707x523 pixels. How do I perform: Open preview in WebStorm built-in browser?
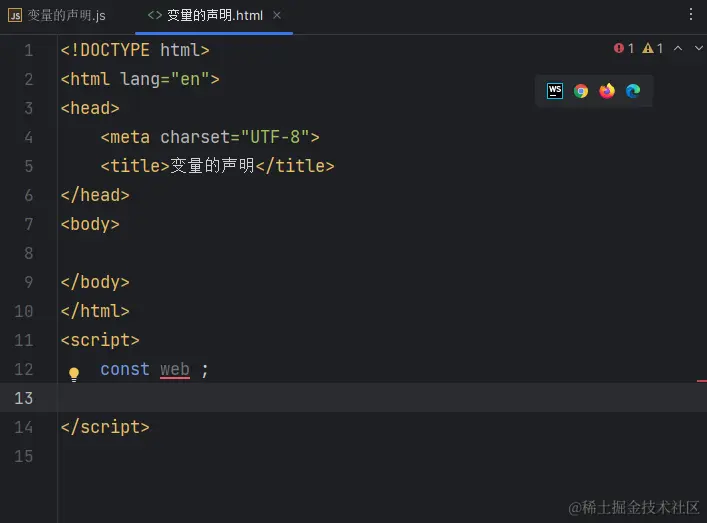[x=555, y=91]
